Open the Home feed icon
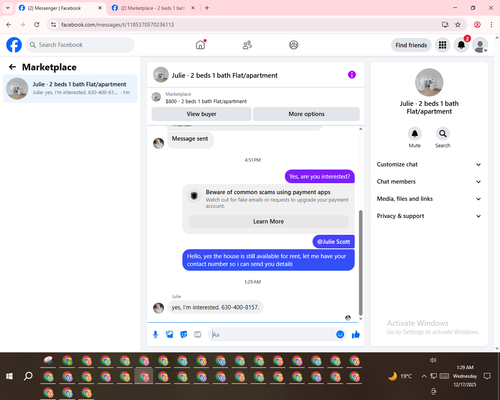 coord(200,45)
